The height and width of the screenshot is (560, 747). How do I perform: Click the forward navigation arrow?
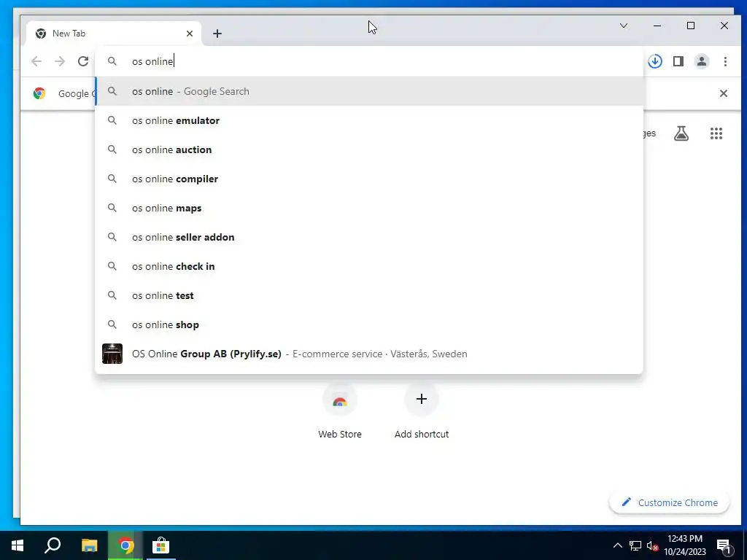coord(60,61)
